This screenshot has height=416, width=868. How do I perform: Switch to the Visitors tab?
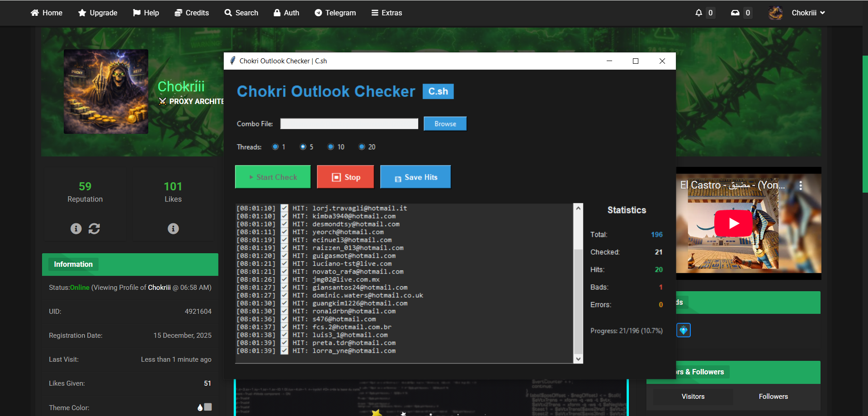click(693, 397)
